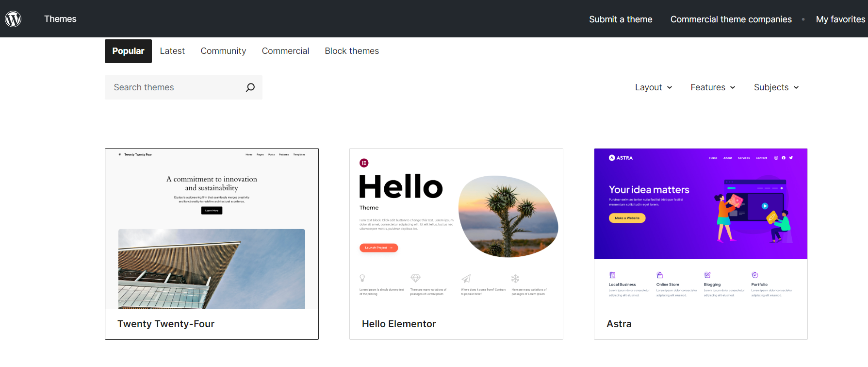Switch to the Community tab

223,51
